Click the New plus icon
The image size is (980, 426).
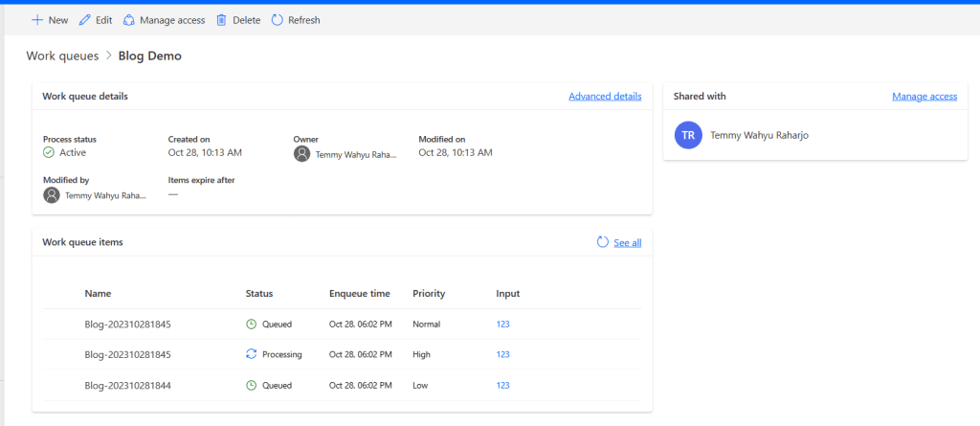pyautogui.click(x=37, y=20)
